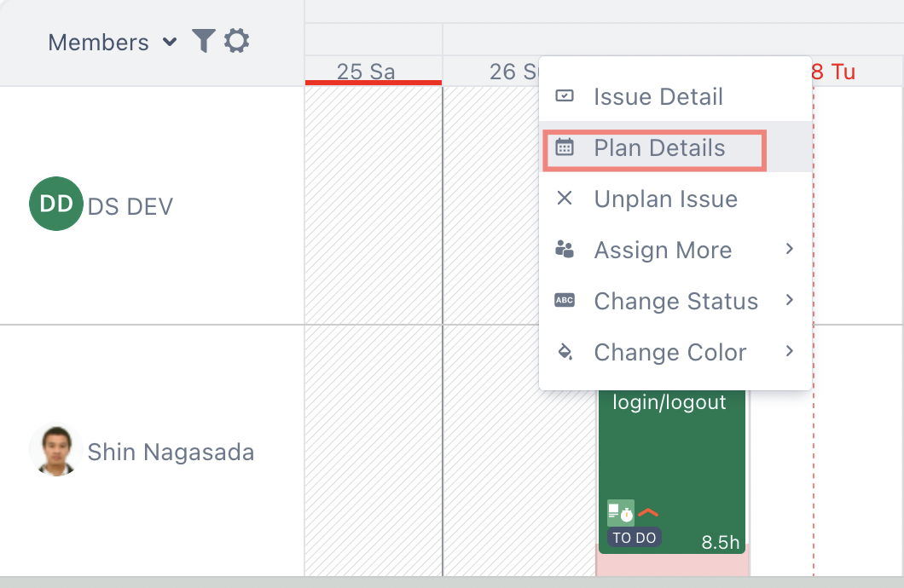Screen dimensions: 904x588
Task: Expand the Change Status submenu arrow
Action: [789, 300]
